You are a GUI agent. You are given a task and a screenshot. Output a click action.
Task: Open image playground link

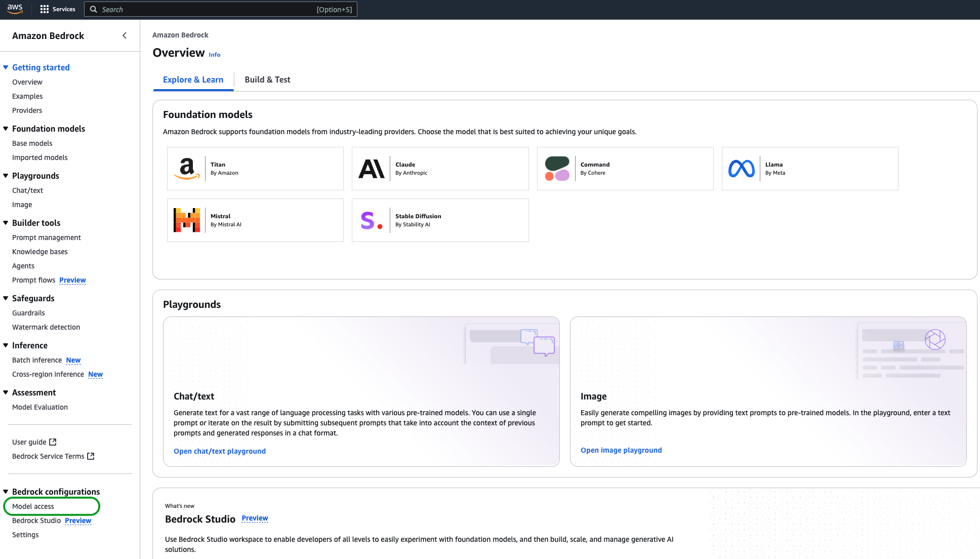(621, 450)
